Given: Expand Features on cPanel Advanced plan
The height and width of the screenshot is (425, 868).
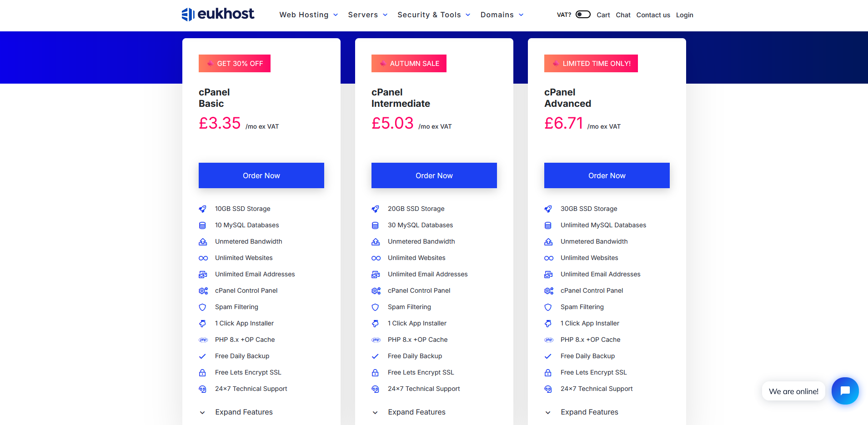Looking at the screenshot, I should point(589,412).
